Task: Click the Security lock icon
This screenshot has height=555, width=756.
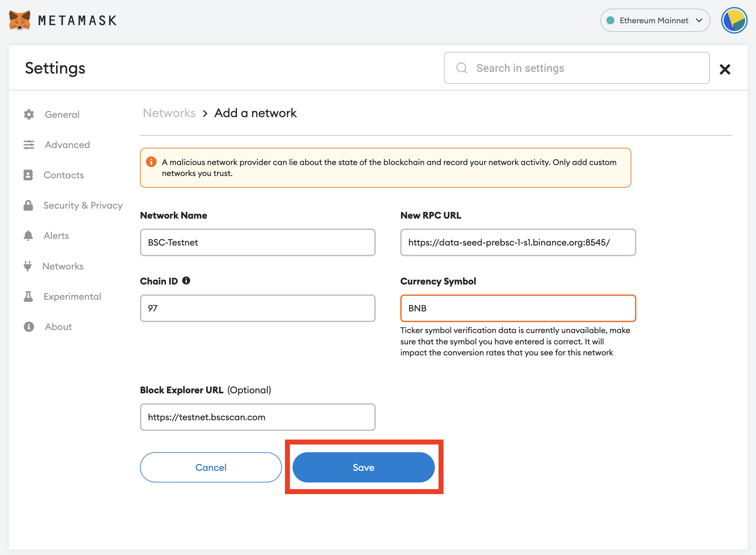Action: tap(28, 205)
